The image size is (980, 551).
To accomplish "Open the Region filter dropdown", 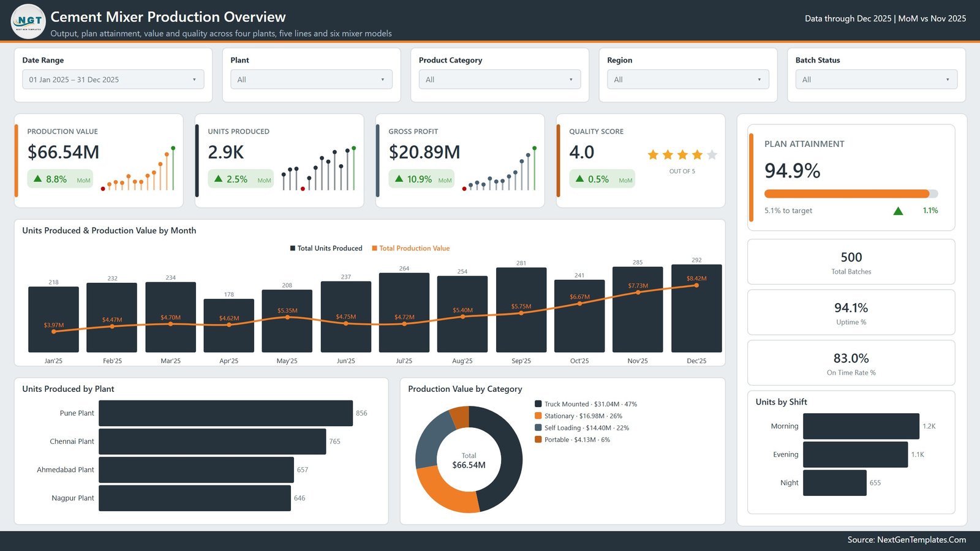I will click(x=688, y=80).
